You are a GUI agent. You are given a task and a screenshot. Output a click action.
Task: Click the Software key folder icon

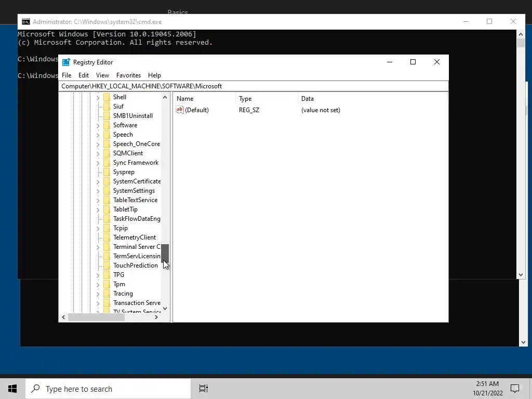pos(107,125)
